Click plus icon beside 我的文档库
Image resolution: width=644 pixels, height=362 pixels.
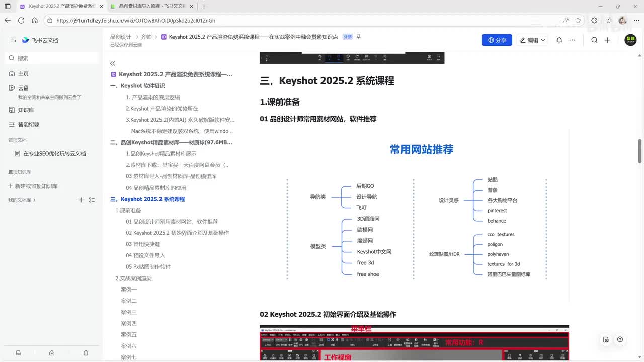[x=81, y=200]
